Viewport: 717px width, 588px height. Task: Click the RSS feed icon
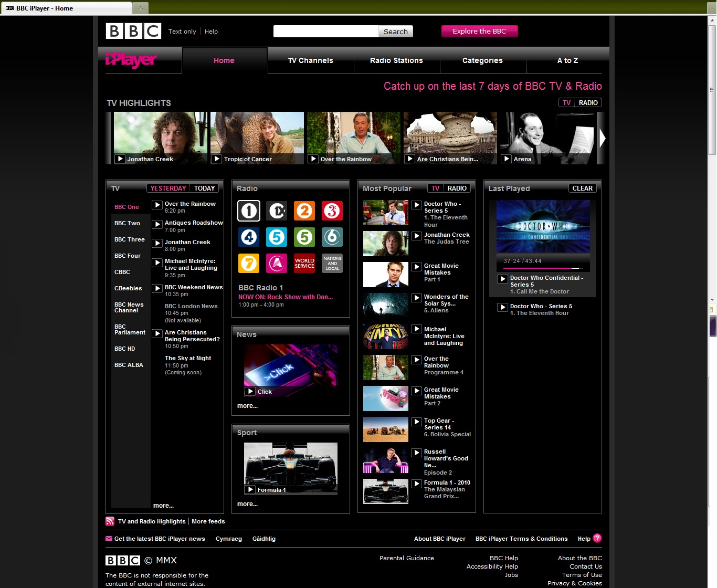(110, 521)
